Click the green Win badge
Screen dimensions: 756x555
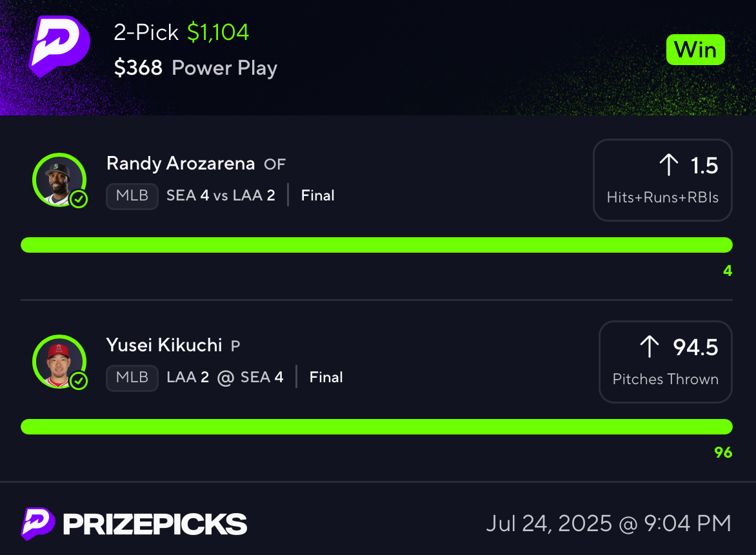pyautogui.click(x=695, y=50)
